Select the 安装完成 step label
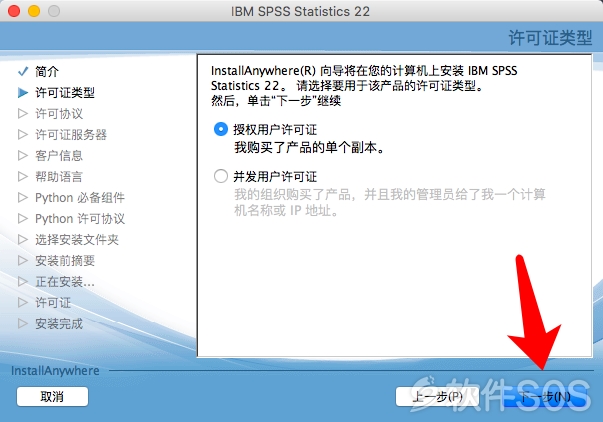The width and height of the screenshot is (603, 422). click(x=59, y=324)
